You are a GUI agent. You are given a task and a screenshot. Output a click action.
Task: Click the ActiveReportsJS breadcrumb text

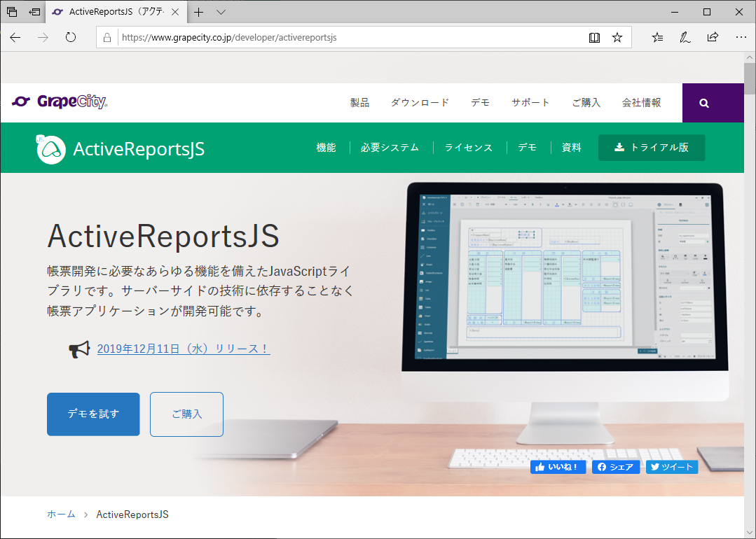[132, 514]
